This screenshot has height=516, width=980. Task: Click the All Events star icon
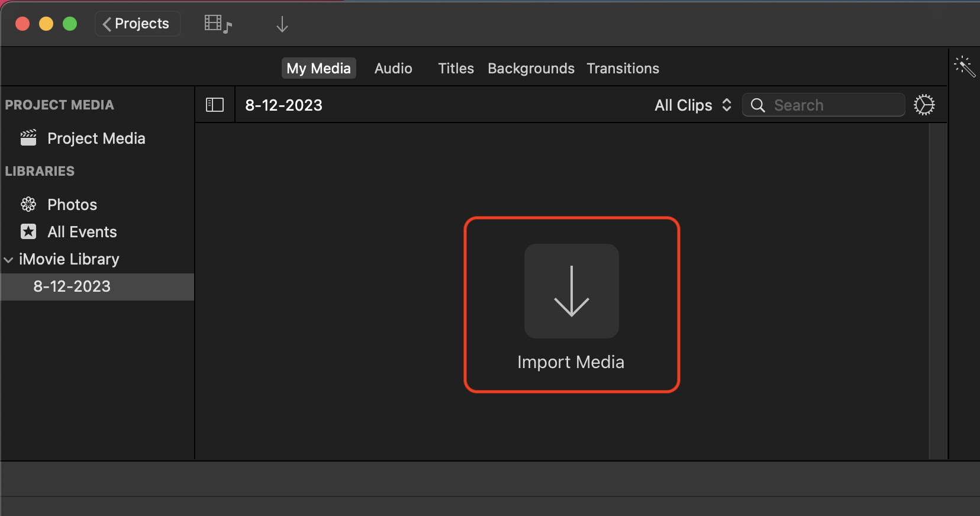coord(28,231)
